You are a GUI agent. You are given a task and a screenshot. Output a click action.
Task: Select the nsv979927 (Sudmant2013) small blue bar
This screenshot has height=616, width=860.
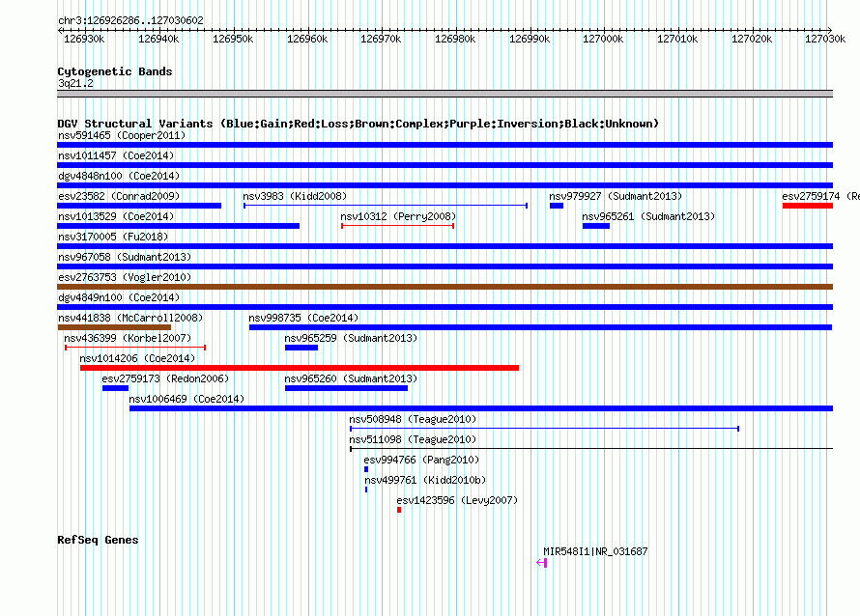(x=557, y=206)
